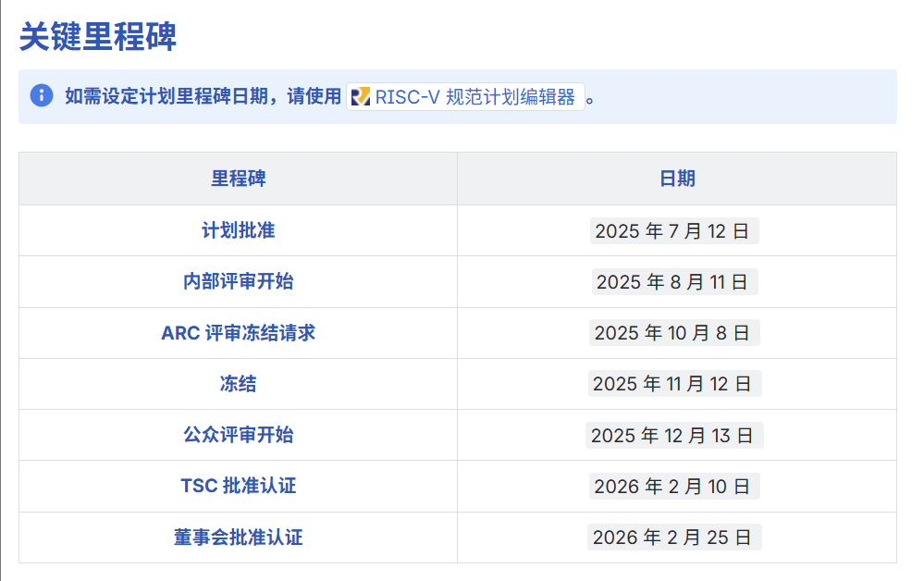
Task: Click the 计划批准 milestone label
Action: (x=238, y=230)
